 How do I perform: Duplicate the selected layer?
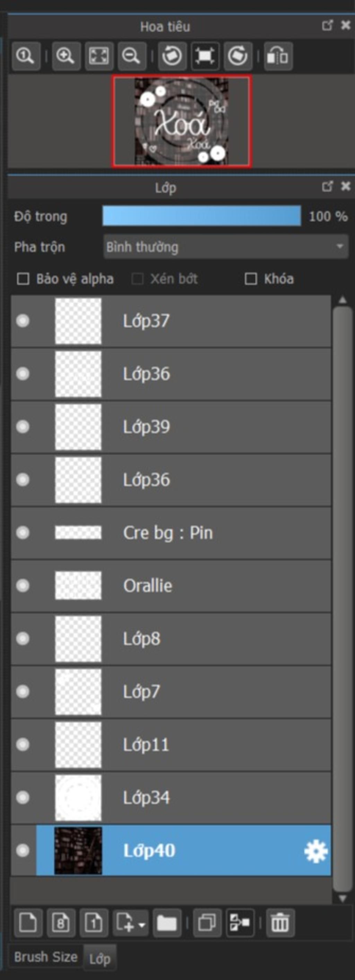[207, 922]
